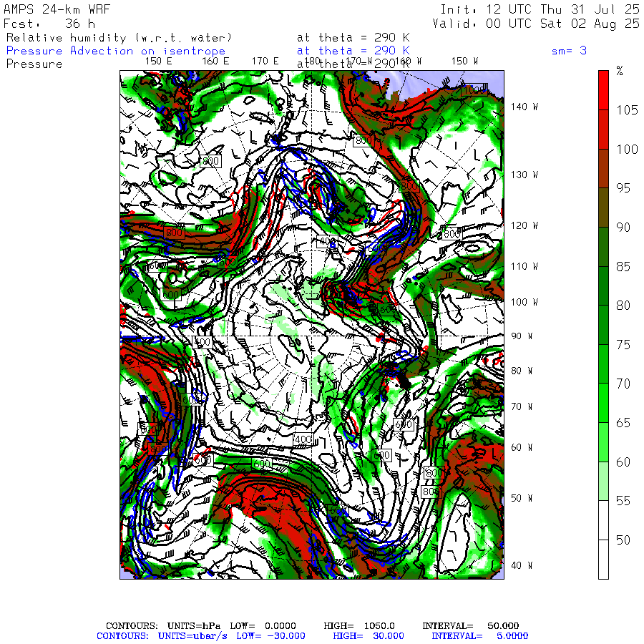Select the 'Relative humidity (w.r.t. water)' label
Image resolution: width=644 pixels, height=644 pixels.
click(x=119, y=38)
